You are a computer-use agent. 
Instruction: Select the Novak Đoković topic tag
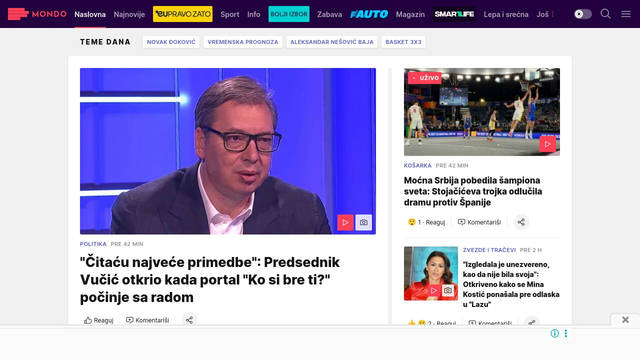click(171, 42)
